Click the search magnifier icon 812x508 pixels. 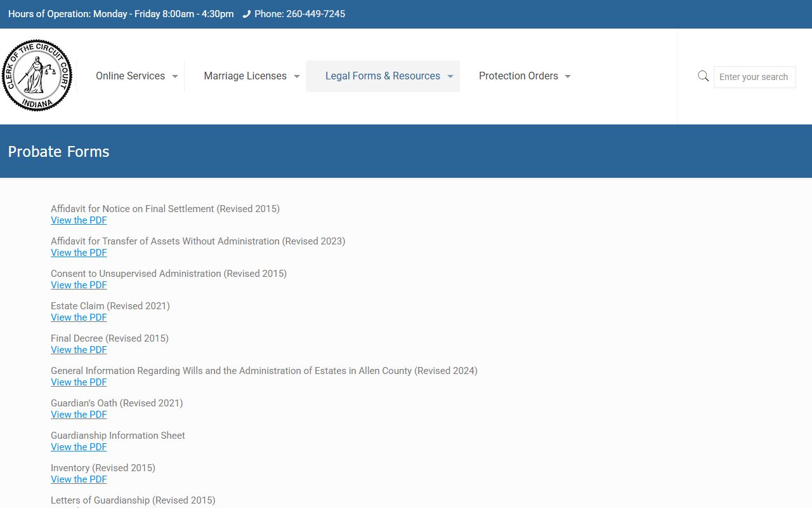[703, 76]
